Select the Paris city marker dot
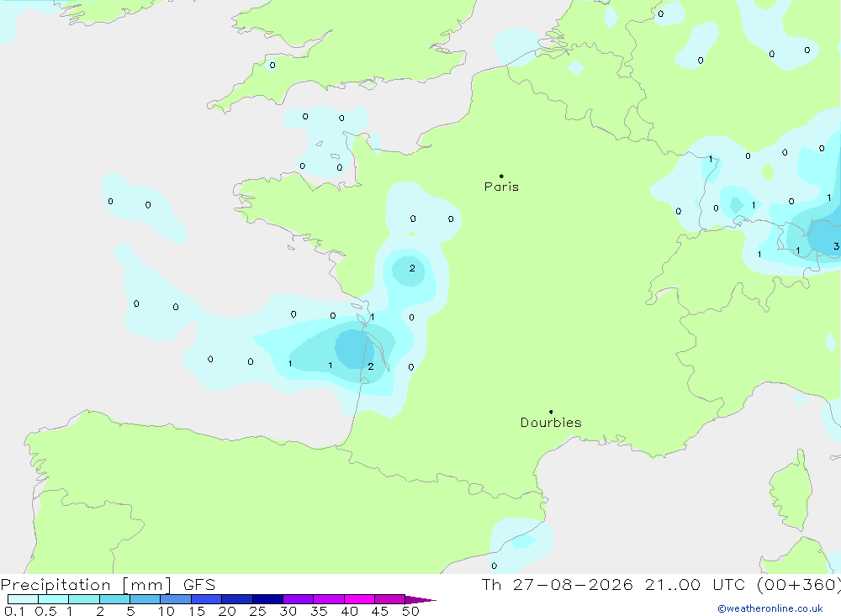This screenshot has height=616, width=841. [501, 176]
